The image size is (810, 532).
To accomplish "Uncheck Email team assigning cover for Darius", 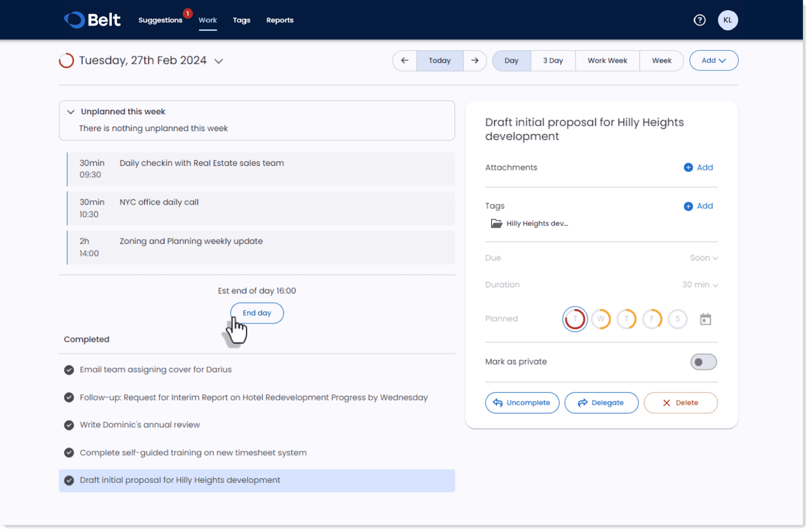I will (x=69, y=370).
